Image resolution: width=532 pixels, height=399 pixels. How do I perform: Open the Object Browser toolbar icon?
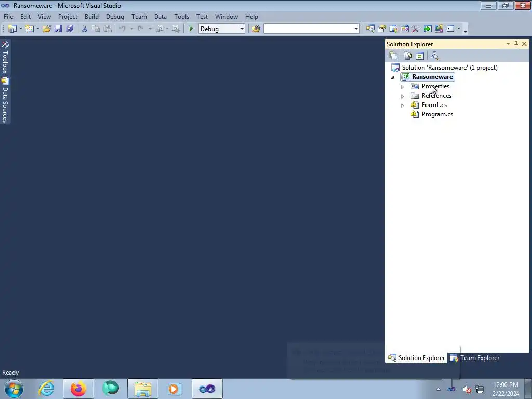405,29
